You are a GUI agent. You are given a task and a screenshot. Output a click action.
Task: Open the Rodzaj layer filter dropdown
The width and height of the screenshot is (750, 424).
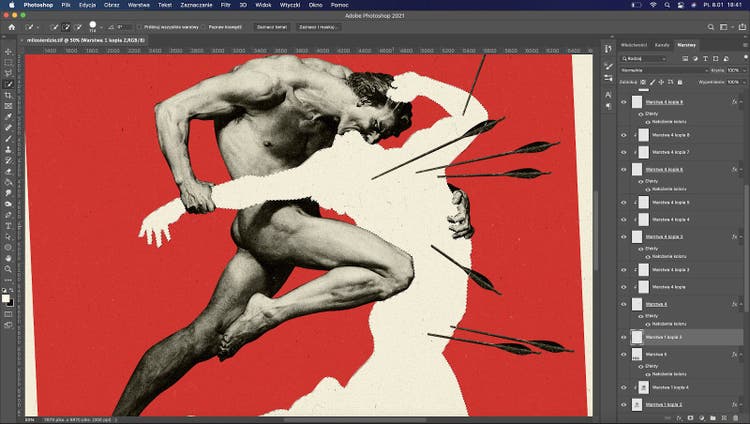644,58
